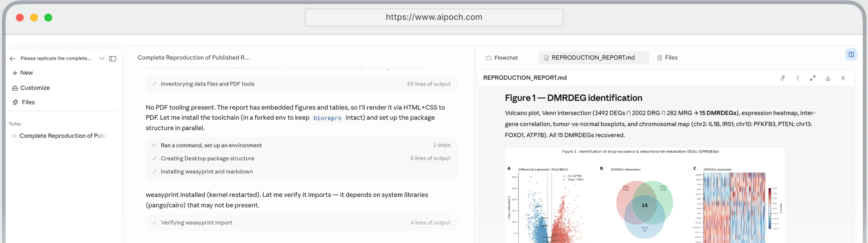Viewport: 868px width, 243px height.
Task: Click the browser address bar
Action: [434, 18]
